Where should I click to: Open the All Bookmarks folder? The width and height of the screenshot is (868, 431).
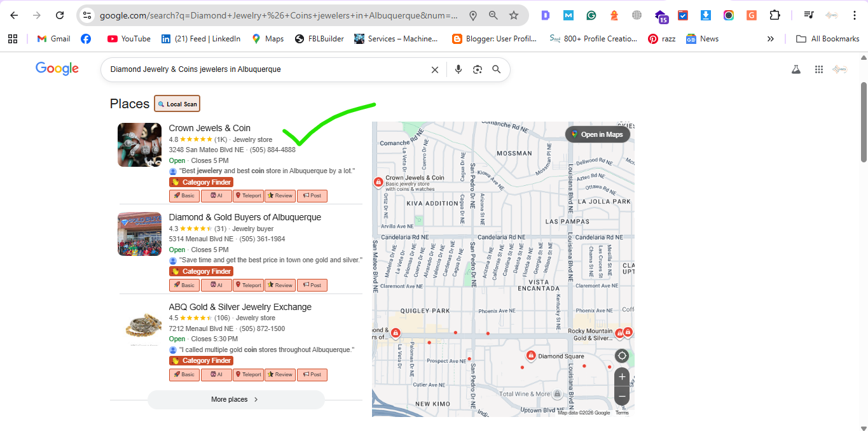828,39
